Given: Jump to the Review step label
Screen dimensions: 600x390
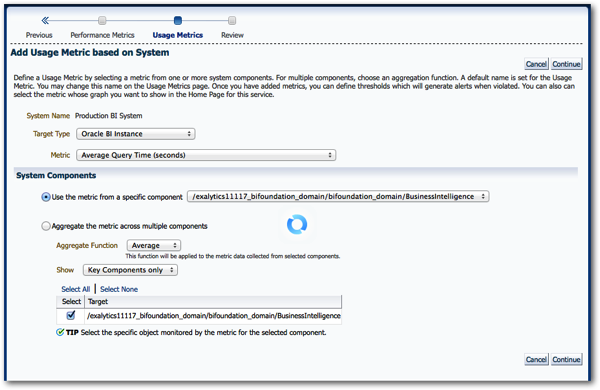Looking at the screenshot, I should click(x=232, y=35).
